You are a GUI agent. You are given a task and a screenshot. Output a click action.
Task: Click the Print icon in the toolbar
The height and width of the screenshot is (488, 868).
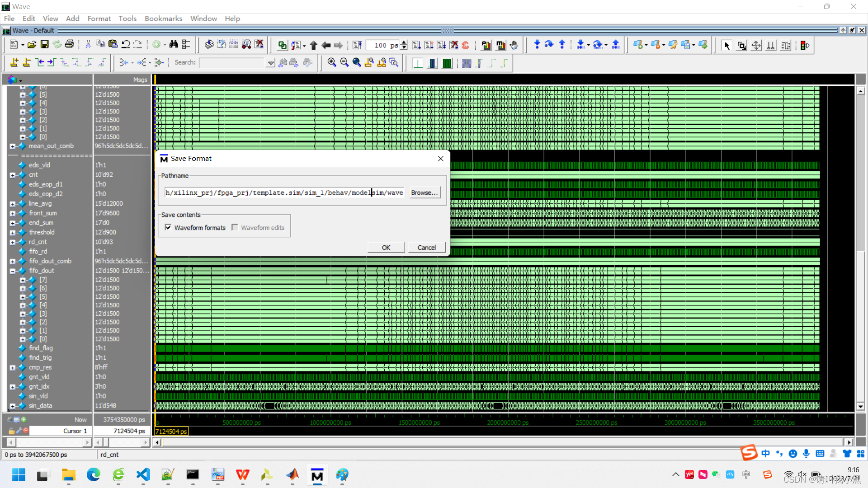point(69,45)
